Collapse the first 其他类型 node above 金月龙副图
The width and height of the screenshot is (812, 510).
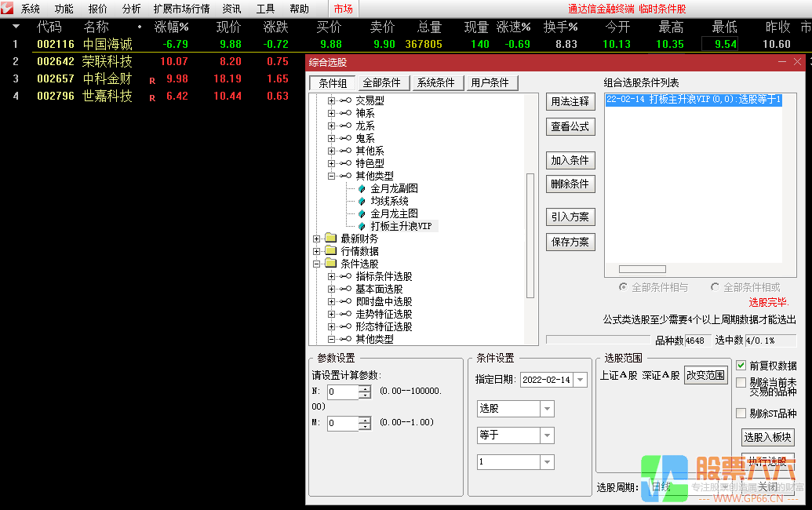[x=331, y=176]
